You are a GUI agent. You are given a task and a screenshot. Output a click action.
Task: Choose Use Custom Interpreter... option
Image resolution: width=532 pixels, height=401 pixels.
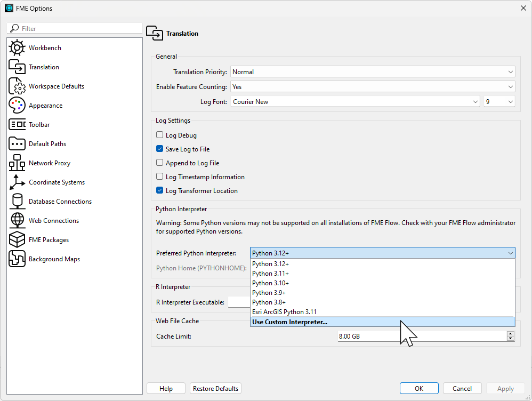tap(382, 322)
